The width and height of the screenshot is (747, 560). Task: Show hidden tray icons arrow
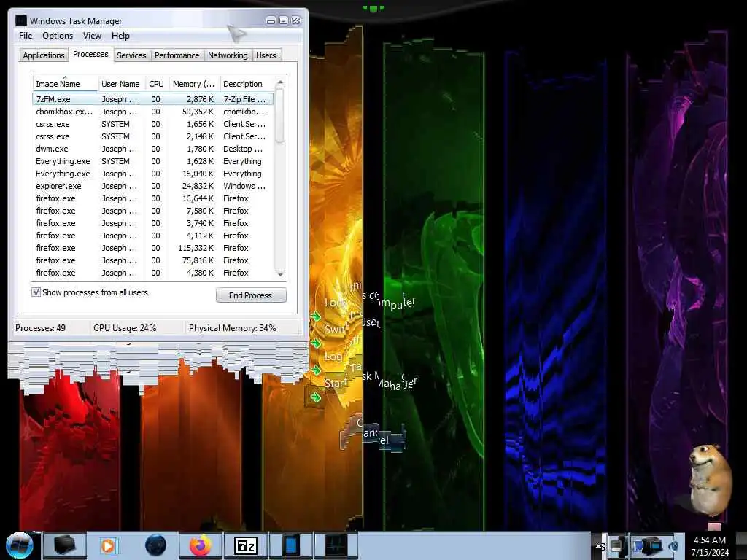click(x=598, y=547)
